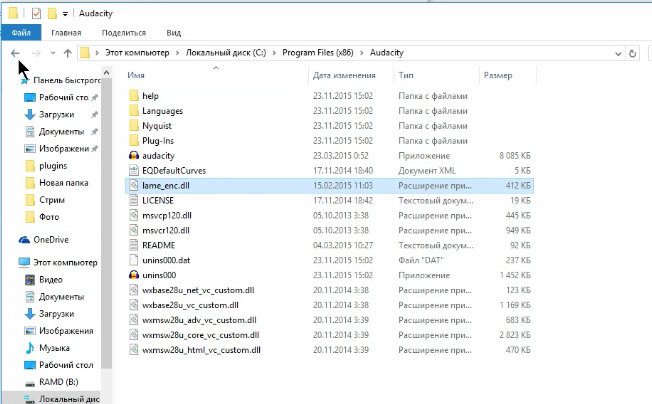This screenshot has height=404, width=652.
Task: Click the Properties quick access icon
Action: tap(36, 14)
